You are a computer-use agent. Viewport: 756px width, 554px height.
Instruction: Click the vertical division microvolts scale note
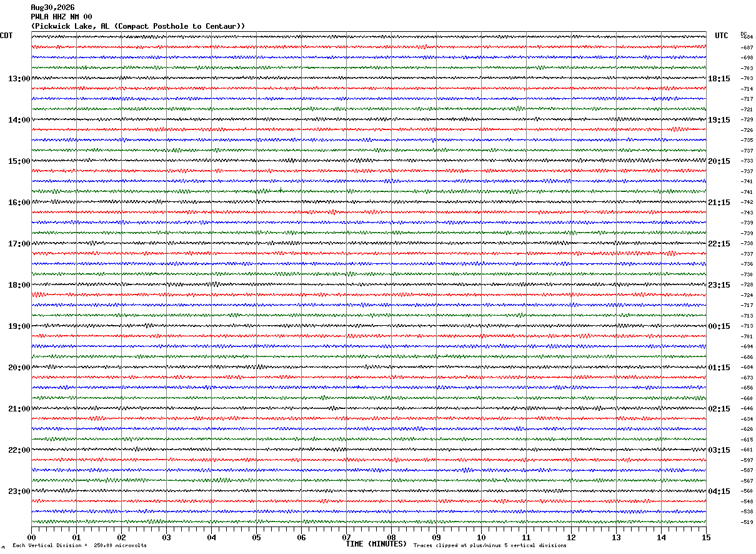(x=79, y=545)
